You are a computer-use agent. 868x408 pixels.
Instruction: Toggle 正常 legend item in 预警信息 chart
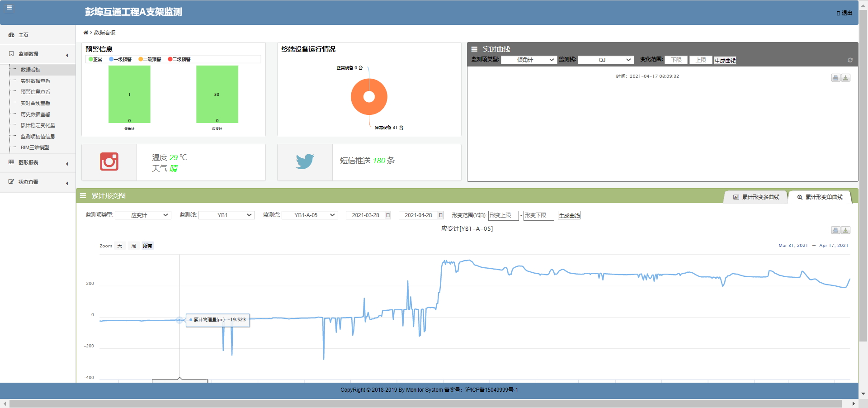tap(95, 59)
